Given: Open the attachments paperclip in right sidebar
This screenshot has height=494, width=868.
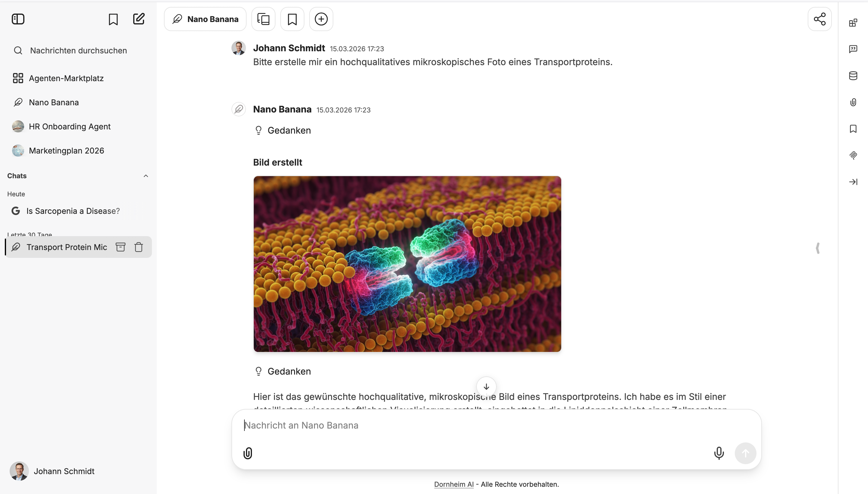Looking at the screenshot, I should (x=853, y=102).
